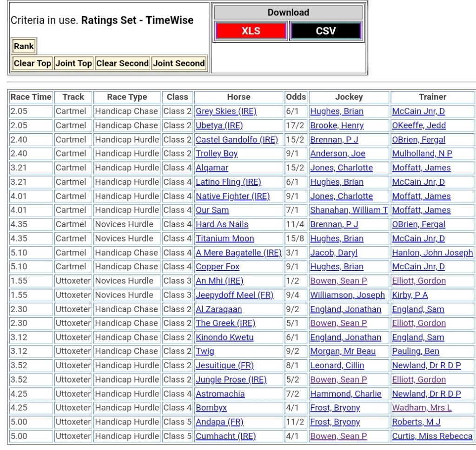Screen dimensions: 476x450
Task: Open horse Jeepydoff Meel (FR) link
Action: coord(234,295)
